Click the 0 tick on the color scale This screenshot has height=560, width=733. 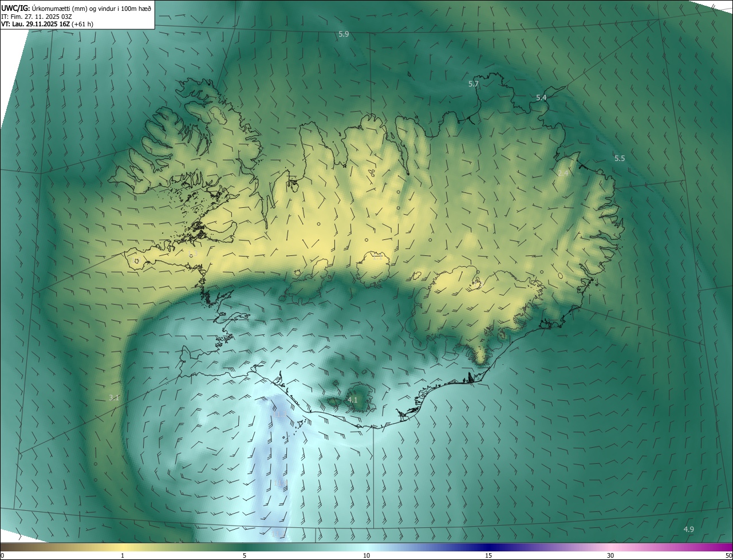click(2, 555)
